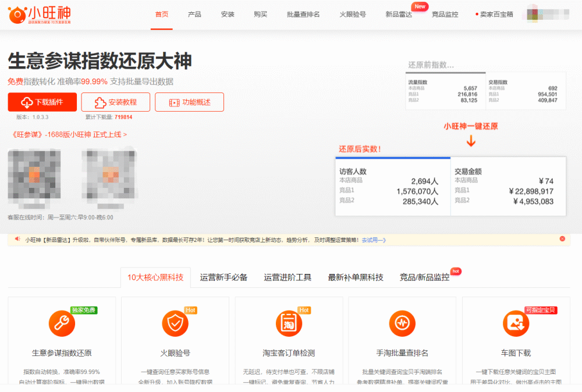
Task: Open the 批量查排名 nav item
Action: [x=303, y=15]
